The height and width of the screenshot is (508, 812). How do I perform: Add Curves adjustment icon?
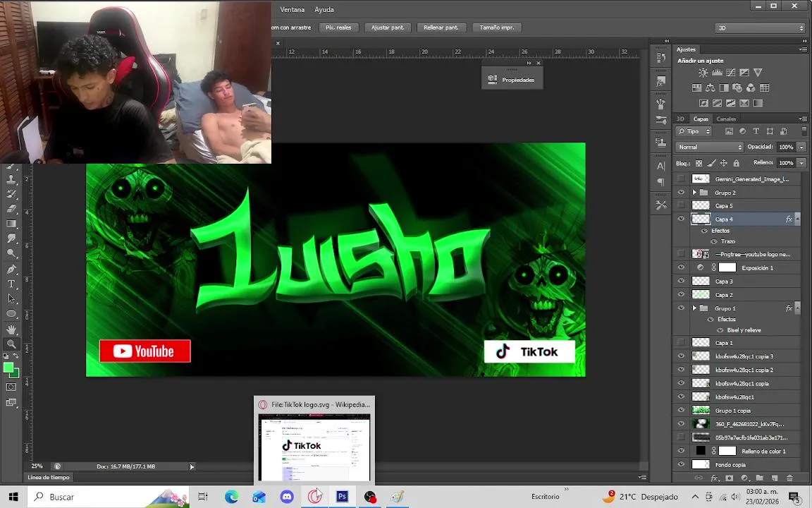tap(731, 73)
